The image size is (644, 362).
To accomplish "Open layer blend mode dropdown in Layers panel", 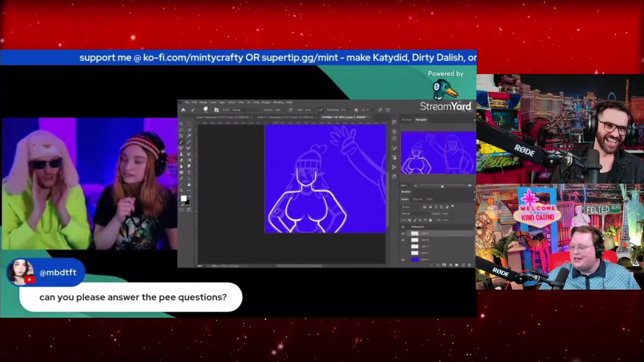I will tap(416, 214).
